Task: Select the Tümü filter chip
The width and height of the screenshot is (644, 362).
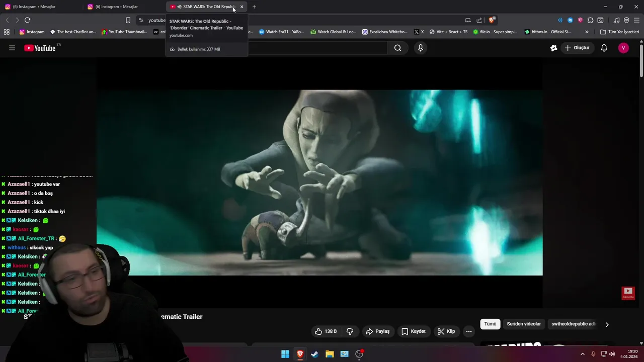Action: click(x=491, y=324)
